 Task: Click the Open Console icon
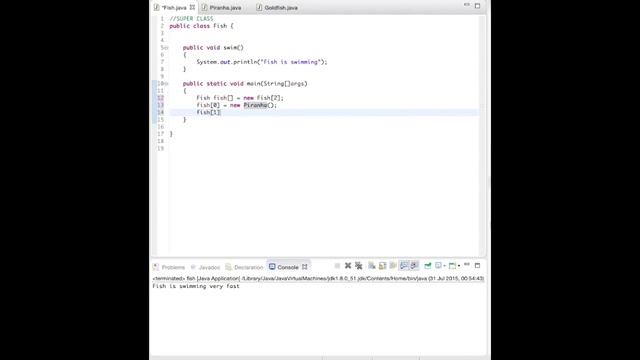[452, 266]
